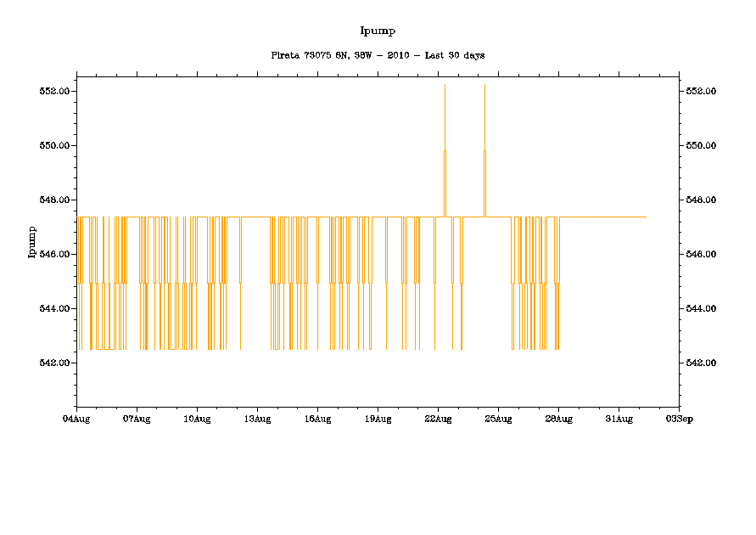
Task: Click the 04Aug x-axis date label
Action: (76, 419)
